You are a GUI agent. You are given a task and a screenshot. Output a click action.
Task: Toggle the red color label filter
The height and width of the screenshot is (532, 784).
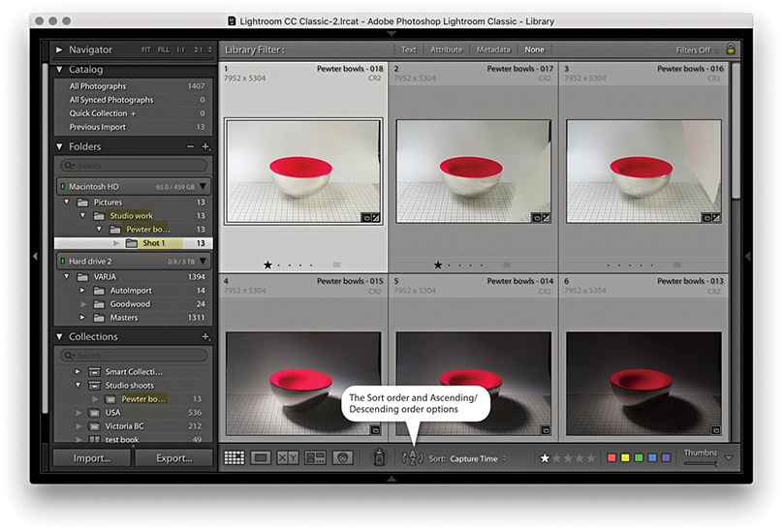click(x=612, y=458)
